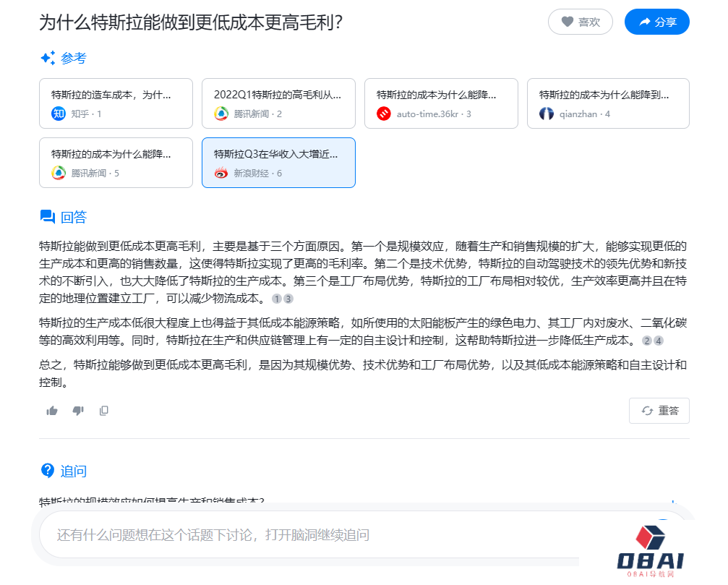Select the suggested follow-up question under 追问

(x=152, y=502)
